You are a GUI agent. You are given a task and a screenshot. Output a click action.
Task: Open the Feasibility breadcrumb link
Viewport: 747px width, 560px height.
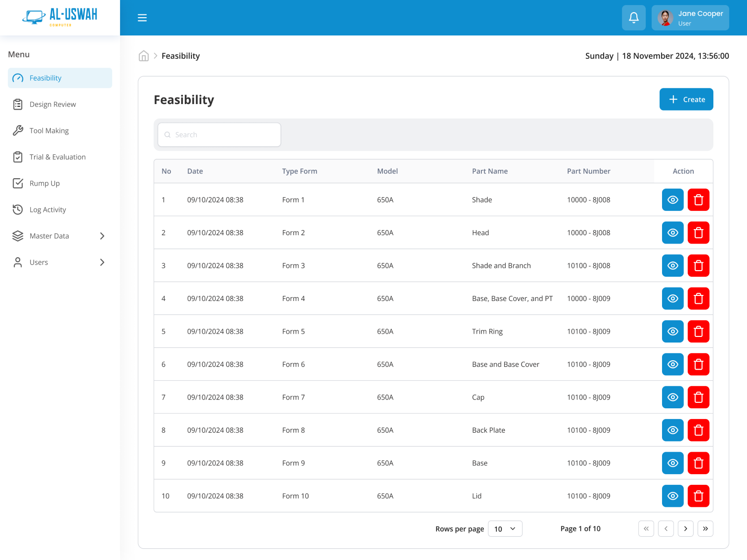(181, 56)
